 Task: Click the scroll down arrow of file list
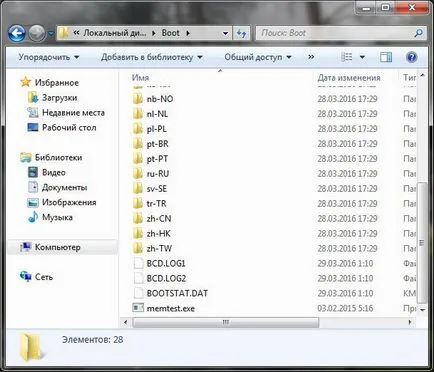coord(422,310)
